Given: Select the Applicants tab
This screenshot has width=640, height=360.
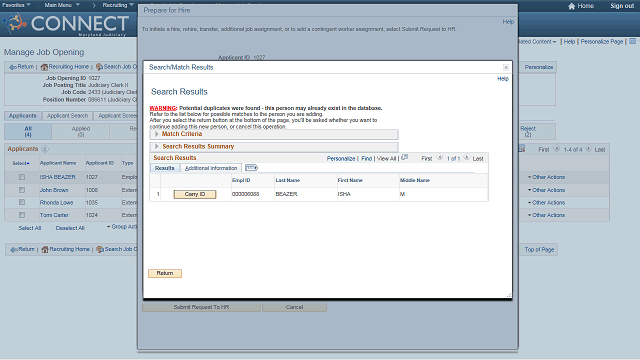Looking at the screenshot, I should coord(22,116).
